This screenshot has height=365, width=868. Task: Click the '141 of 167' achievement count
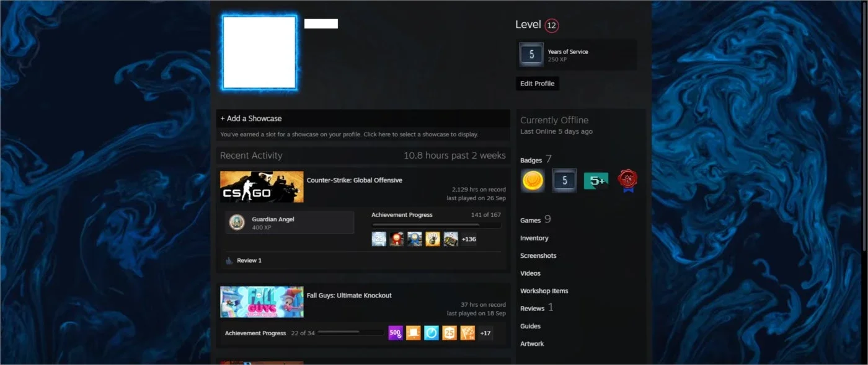486,215
